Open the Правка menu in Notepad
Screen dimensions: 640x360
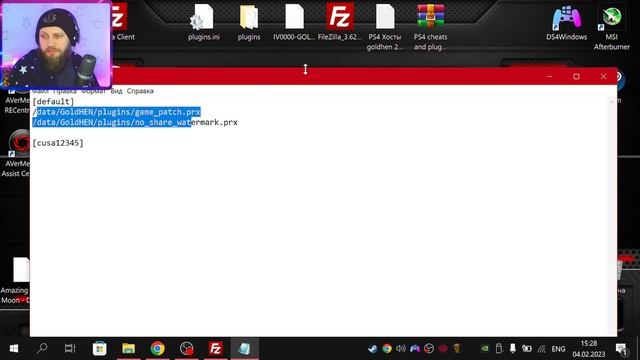pos(65,91)
